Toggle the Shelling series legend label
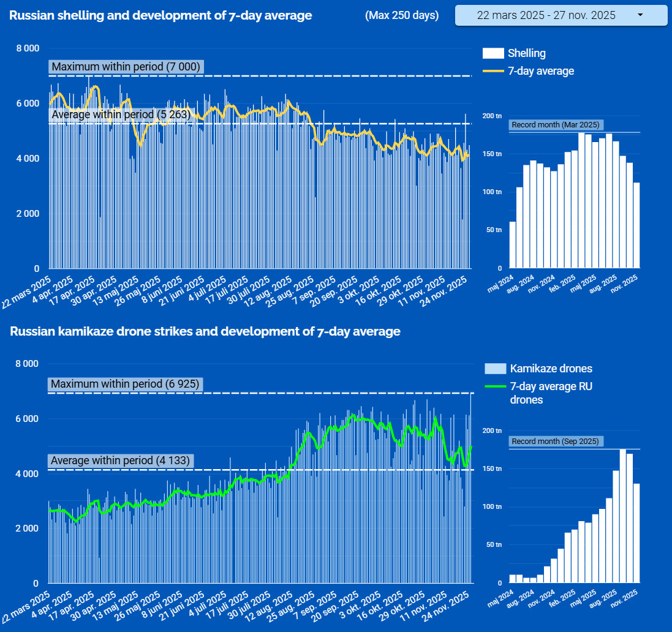Viewport: 672px width, 632px height. click(527, 53)
